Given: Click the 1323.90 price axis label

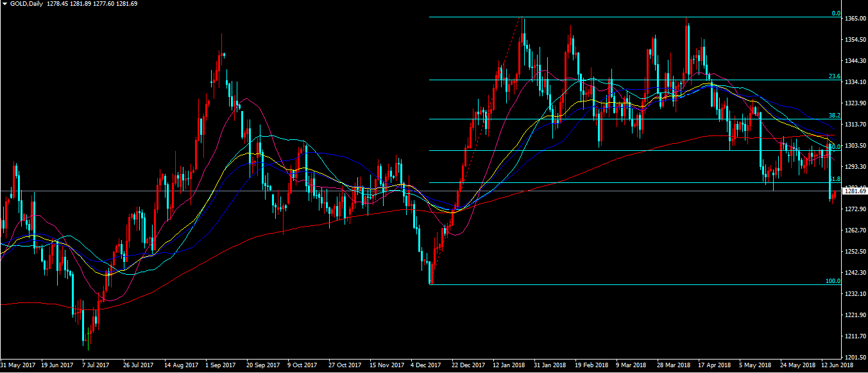Looking at the screenshot, I should pos(855,103).
